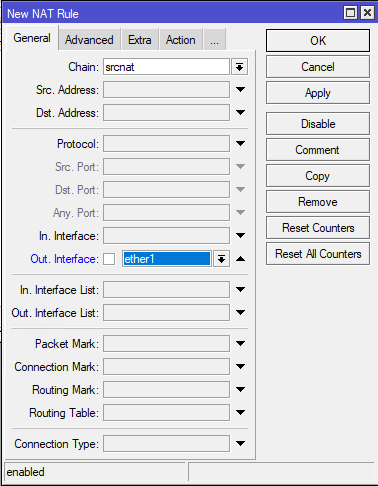Collapse the Out. Interface field arrow
The width and height of the screenshot is (378, 486).
coord(240,259)
